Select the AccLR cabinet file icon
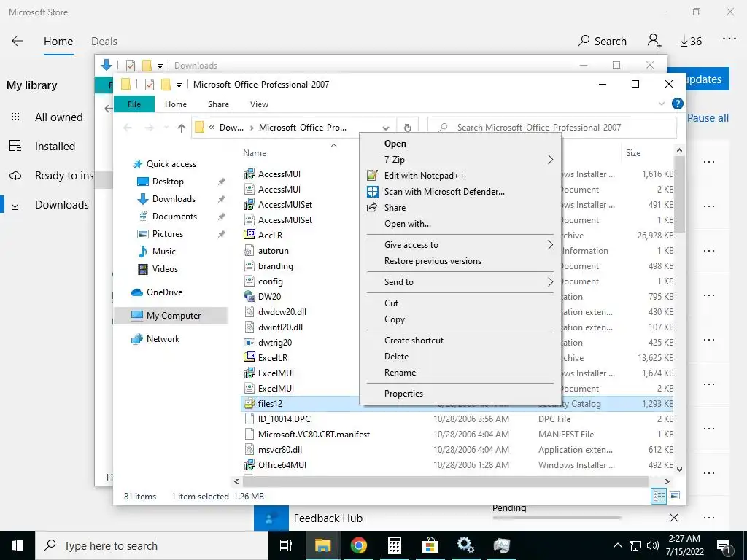Screen dimensions: 747x560 (x=249, y=235)
